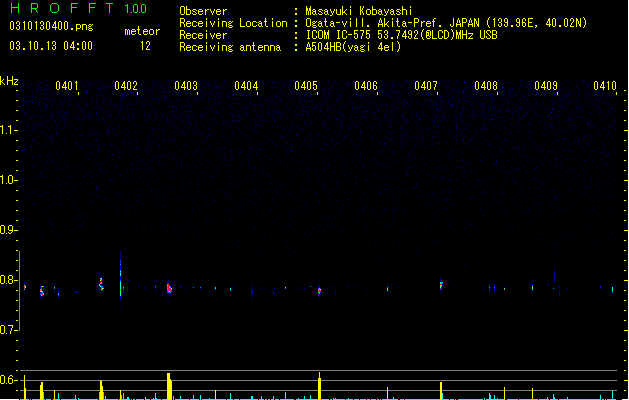
Task: Click the 0401 time marker label
Action: click(x=67, y=86)
